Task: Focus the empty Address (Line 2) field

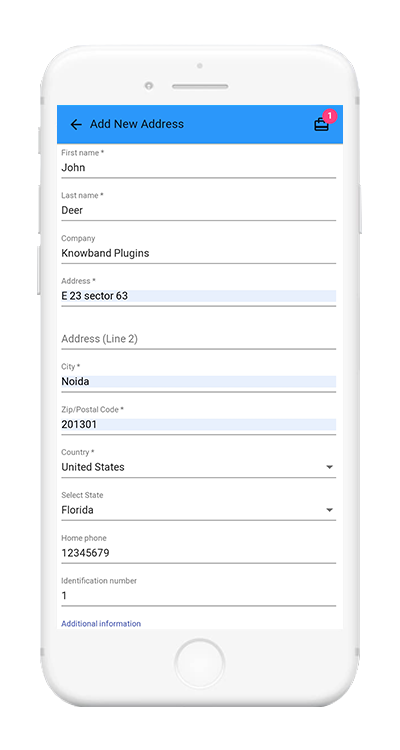Action: click(199, 339)
